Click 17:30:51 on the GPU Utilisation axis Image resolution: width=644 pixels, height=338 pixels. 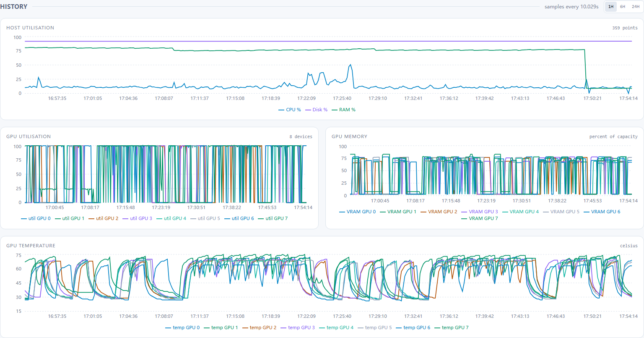coord(196,207)
